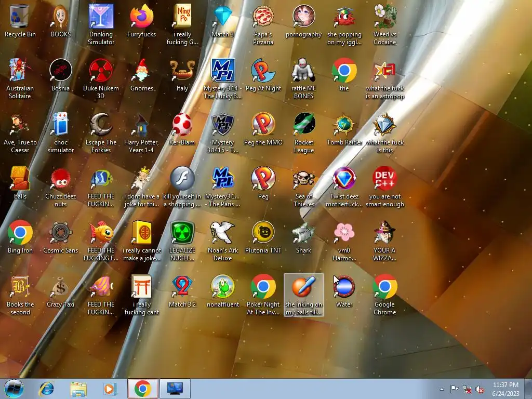Select the Bing Iron Chrome shortcut
532x399 pixels.
(x=20, y=232)
